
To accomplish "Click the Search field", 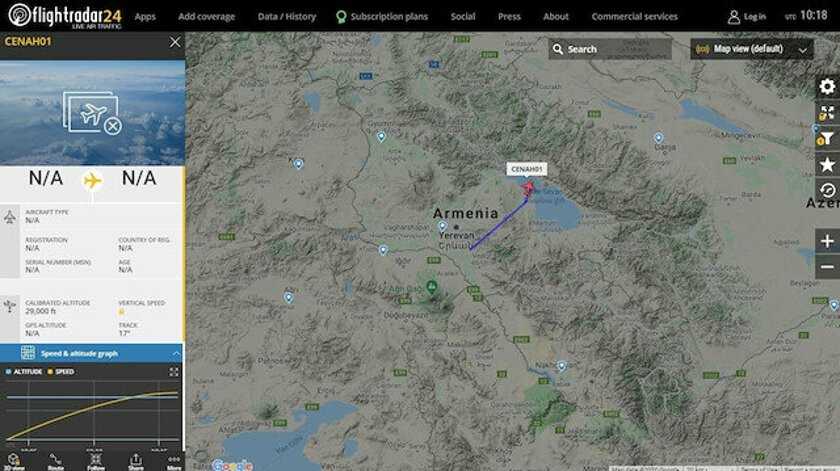I will [x=610, y=49].
